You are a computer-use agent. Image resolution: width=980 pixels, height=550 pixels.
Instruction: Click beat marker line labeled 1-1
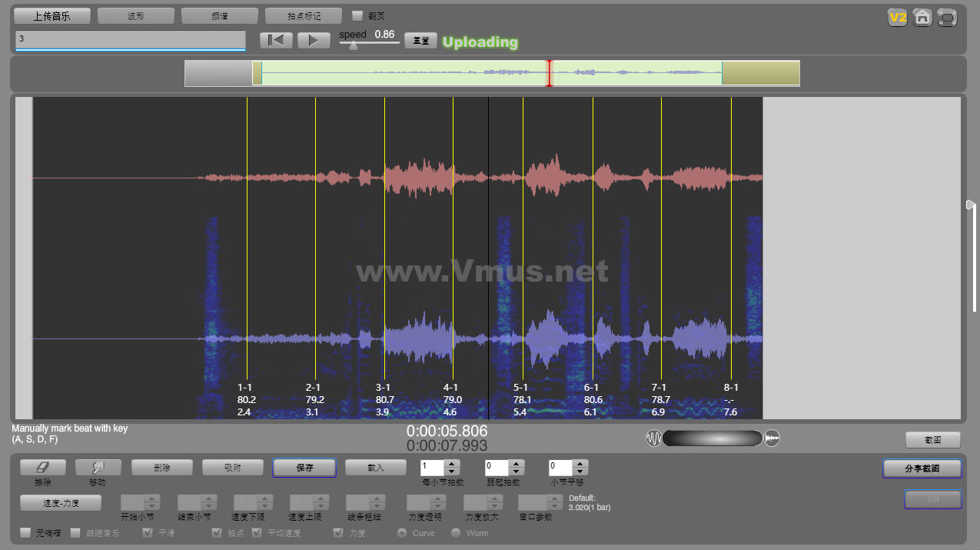pyautogui.click(x=247, y=238)
